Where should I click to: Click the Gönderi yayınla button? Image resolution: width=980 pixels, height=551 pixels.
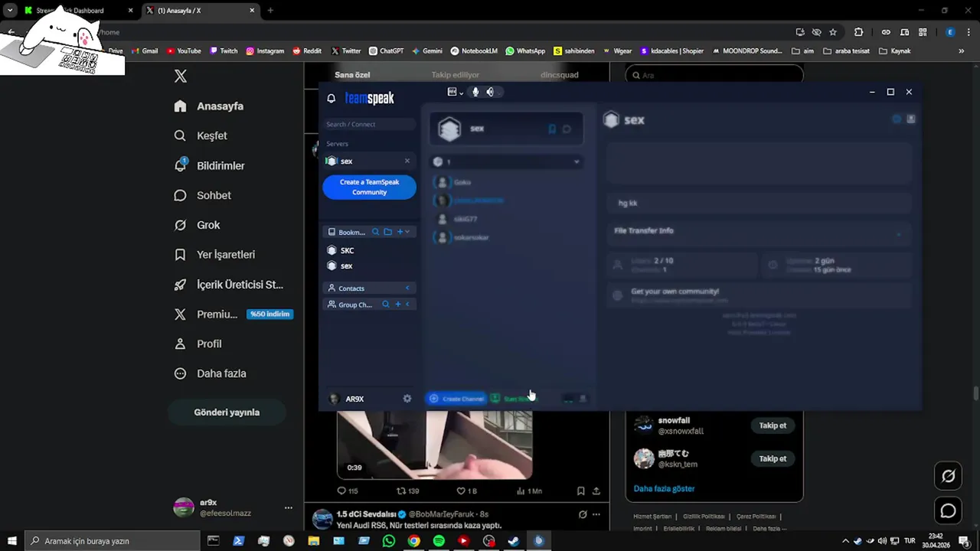227,412
